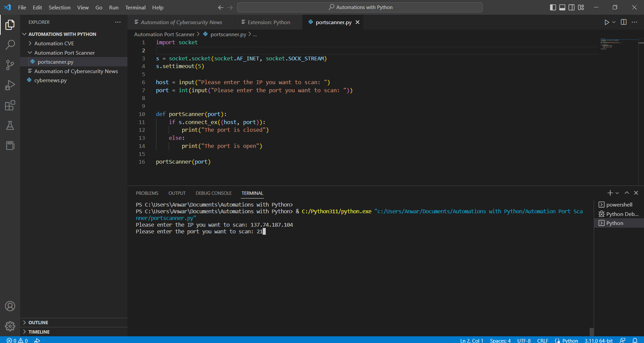The image size is (644, 343).
Task: Open the Go menu
Action: (x=99, y=7)
